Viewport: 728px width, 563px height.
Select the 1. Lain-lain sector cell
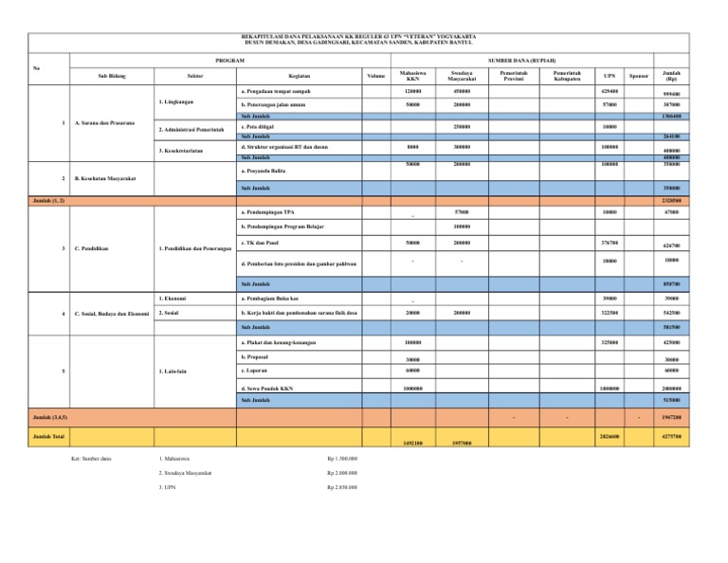195,372
